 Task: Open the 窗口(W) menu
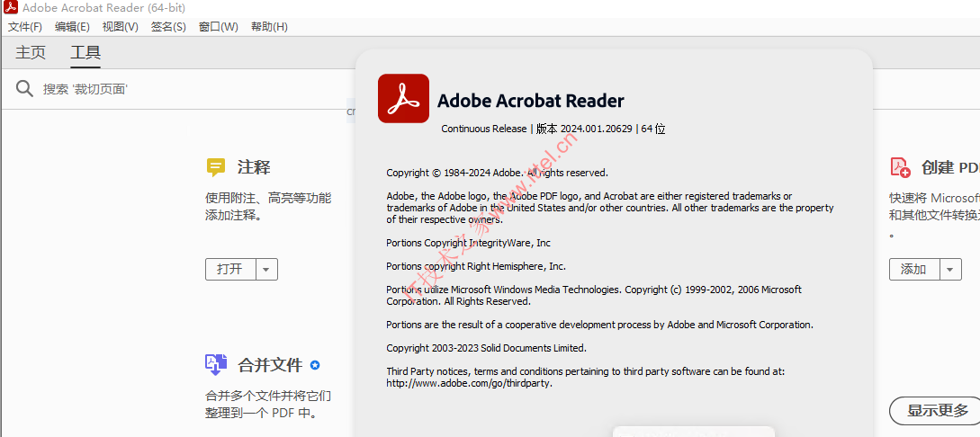pos(218,27)
